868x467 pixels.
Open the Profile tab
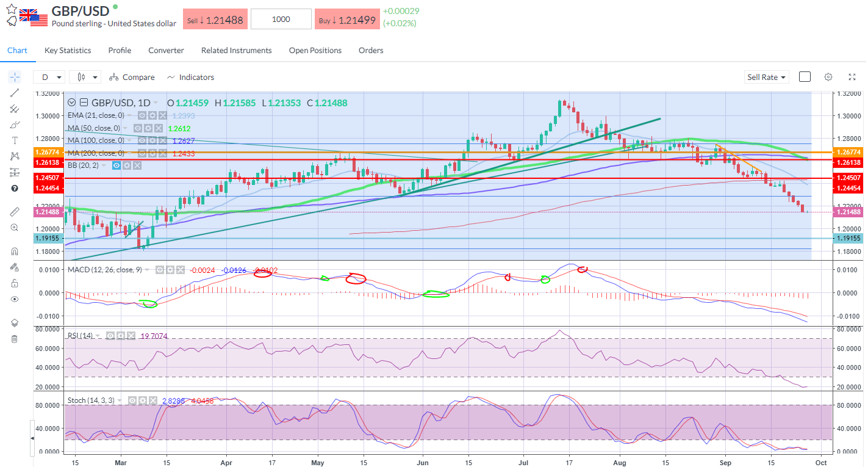pyautogui.click(x=120, y=50)
